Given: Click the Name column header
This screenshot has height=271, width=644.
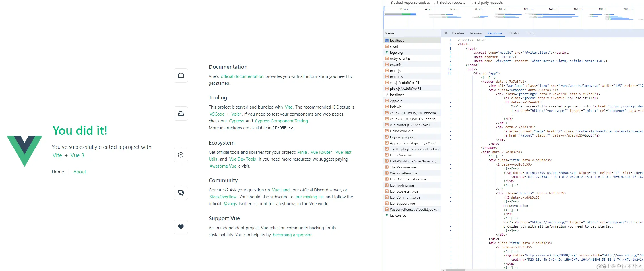Looking at the screenshot, I should [x=412, y=33].
